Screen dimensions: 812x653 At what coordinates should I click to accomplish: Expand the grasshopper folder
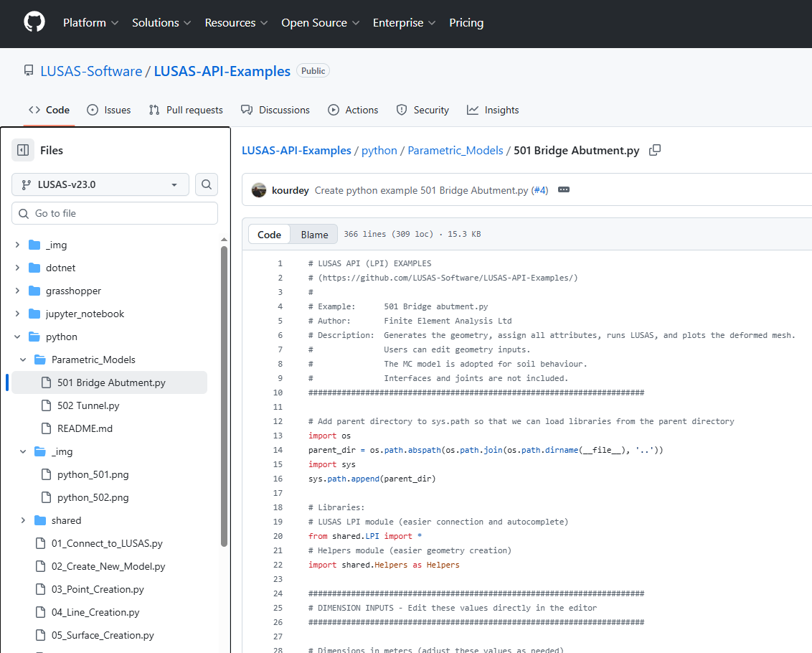pos(17,291)
